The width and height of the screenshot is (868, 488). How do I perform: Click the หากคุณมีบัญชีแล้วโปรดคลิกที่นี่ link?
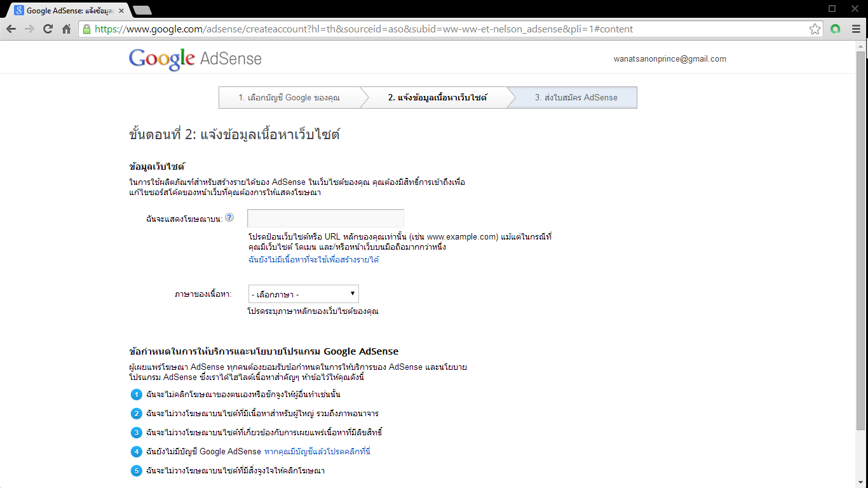pos(317,452)
